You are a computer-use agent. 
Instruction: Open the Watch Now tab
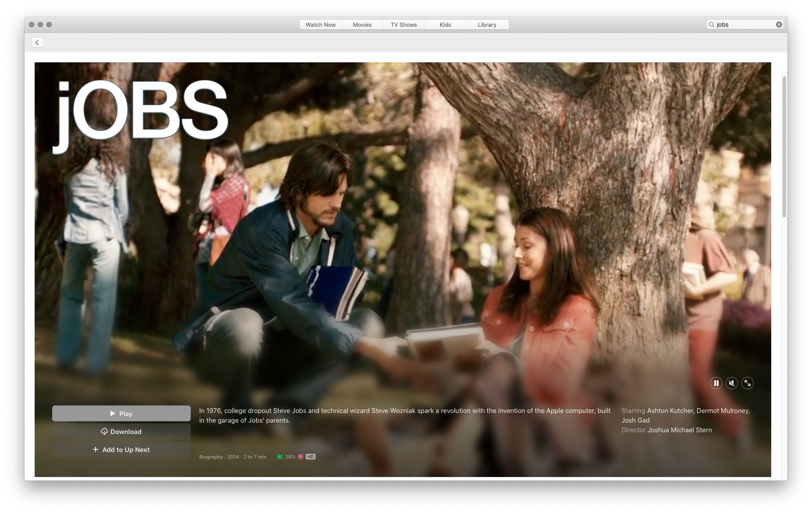pyautogui.click(x=321, y=25)
